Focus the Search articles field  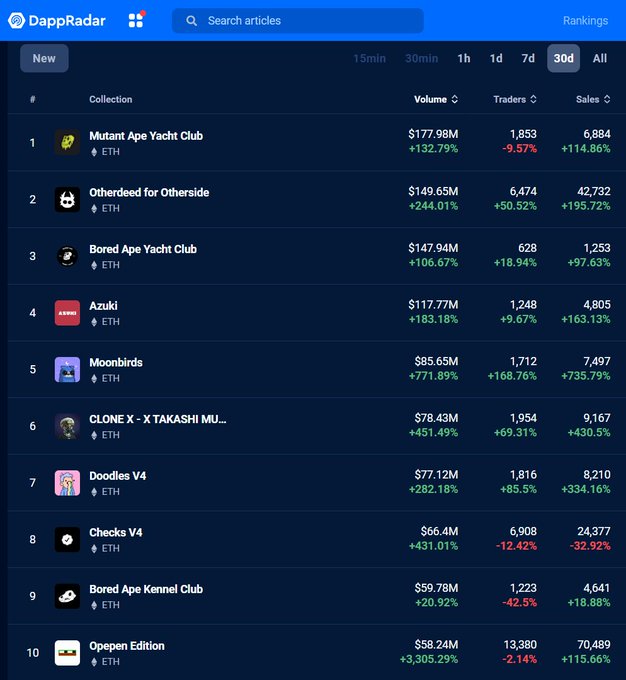tap(298, 20)
